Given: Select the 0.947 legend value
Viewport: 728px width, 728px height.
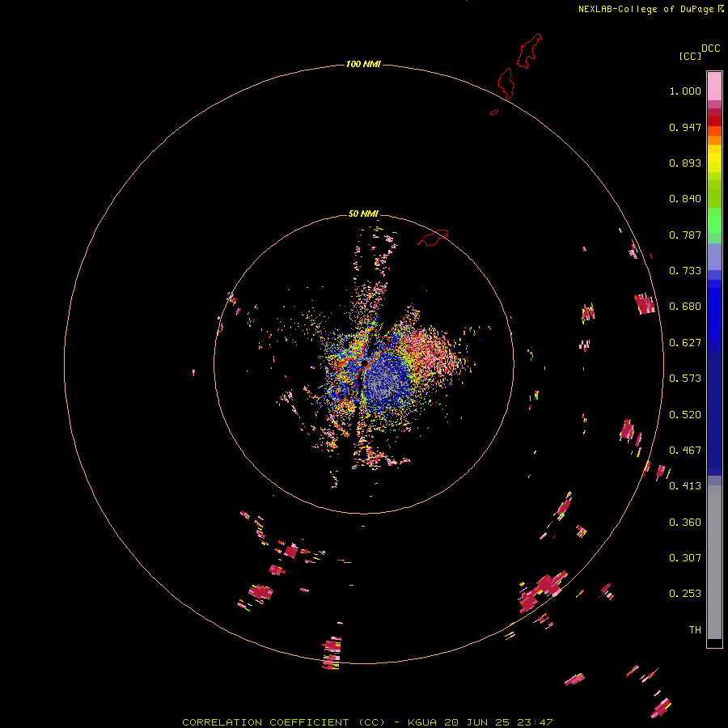Looking at the screenshot, I should click(x=685, y=127).
